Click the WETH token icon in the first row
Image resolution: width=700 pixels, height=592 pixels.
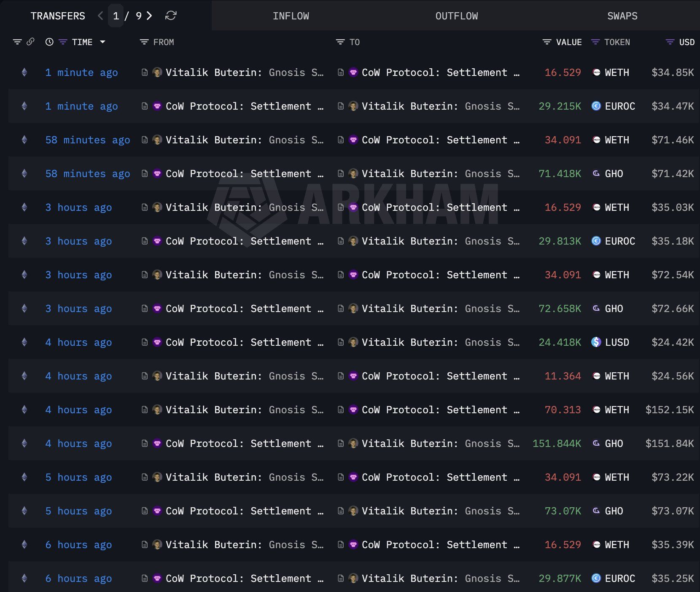[596, 73]
